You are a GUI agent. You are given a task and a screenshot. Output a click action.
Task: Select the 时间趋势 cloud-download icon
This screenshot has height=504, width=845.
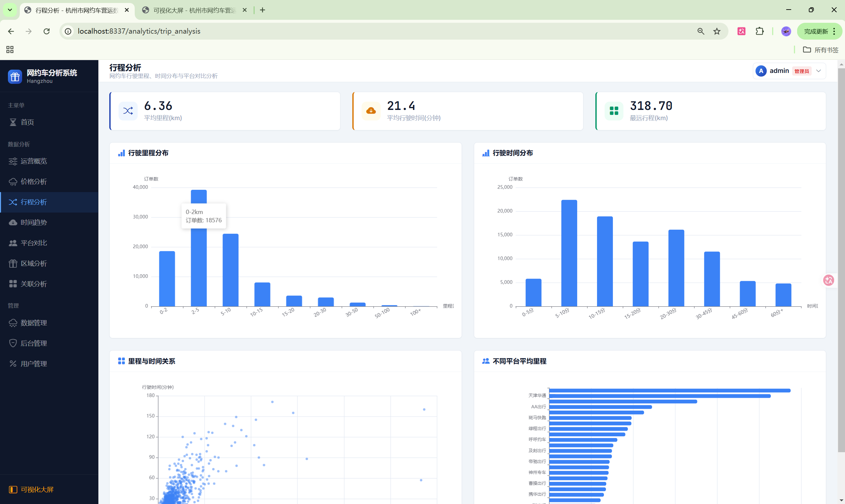point(13,222)
